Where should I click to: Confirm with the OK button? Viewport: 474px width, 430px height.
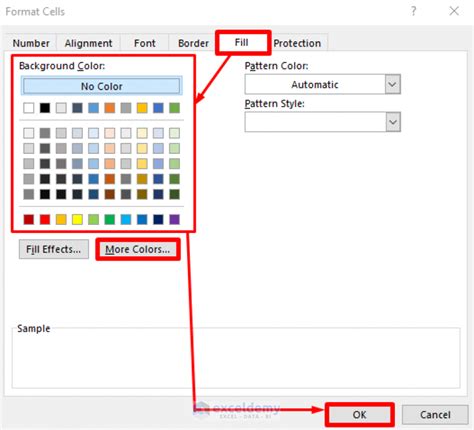click(x=360, y=415)
